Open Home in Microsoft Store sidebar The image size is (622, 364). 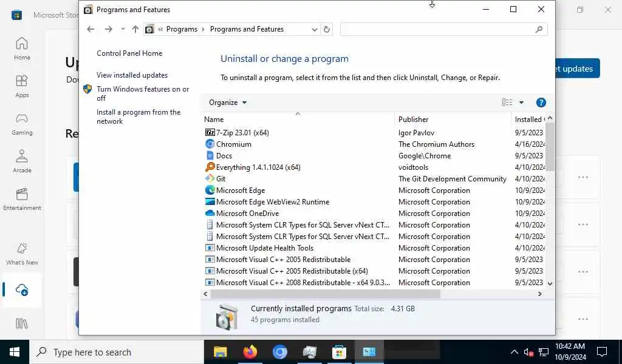(22, 49)
